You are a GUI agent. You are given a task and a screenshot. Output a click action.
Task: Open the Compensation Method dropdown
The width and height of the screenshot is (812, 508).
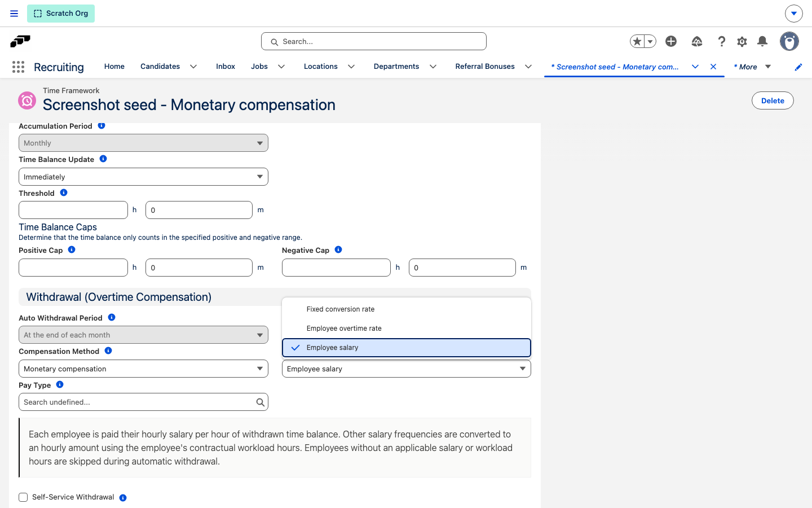(143, 369)
